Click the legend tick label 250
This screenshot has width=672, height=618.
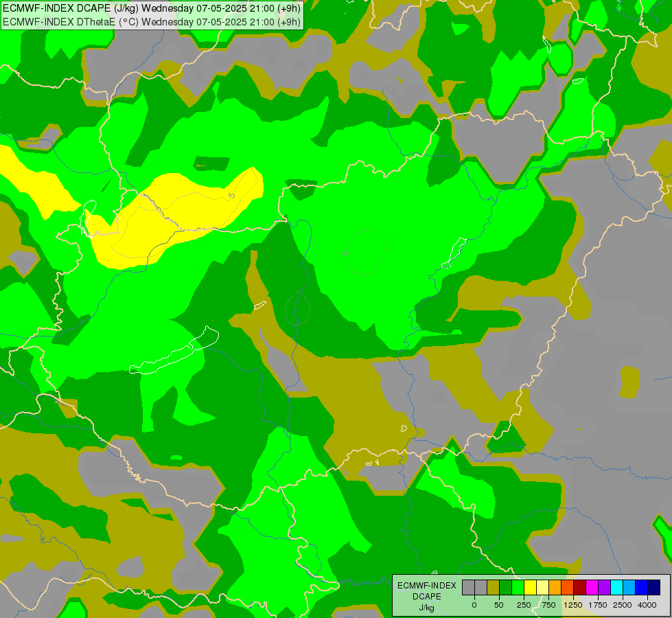(524, 605)
